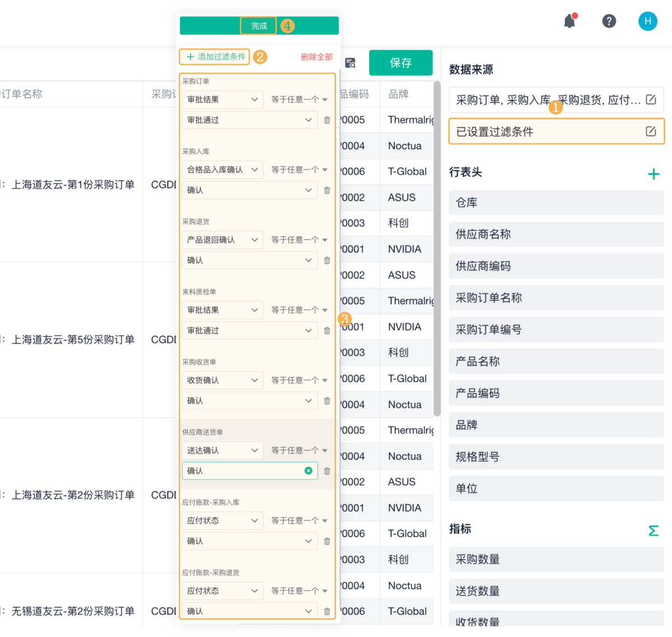
Task: Select the 供应商编码 row header item
Action: [556, 266]
